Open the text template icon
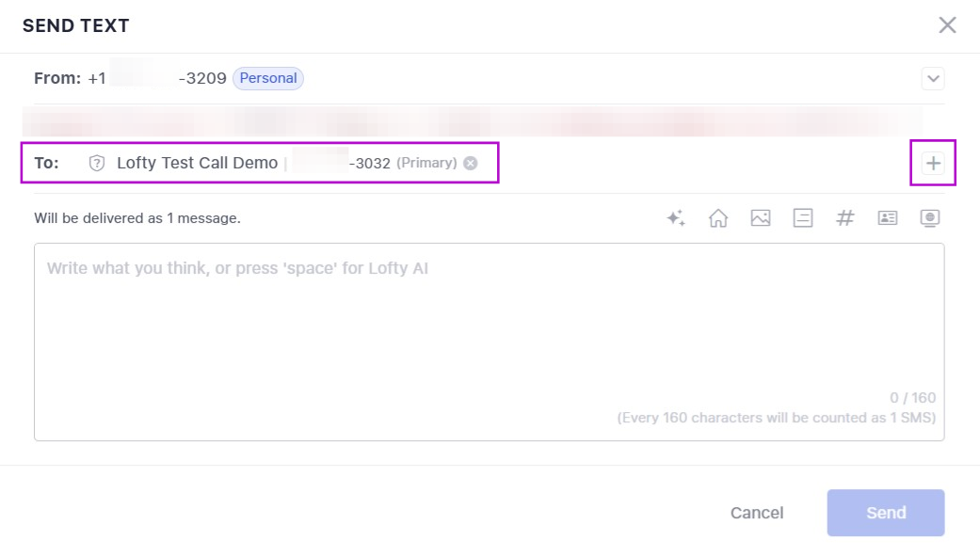This screenshot has width=980, height=556. click(803, 218)
